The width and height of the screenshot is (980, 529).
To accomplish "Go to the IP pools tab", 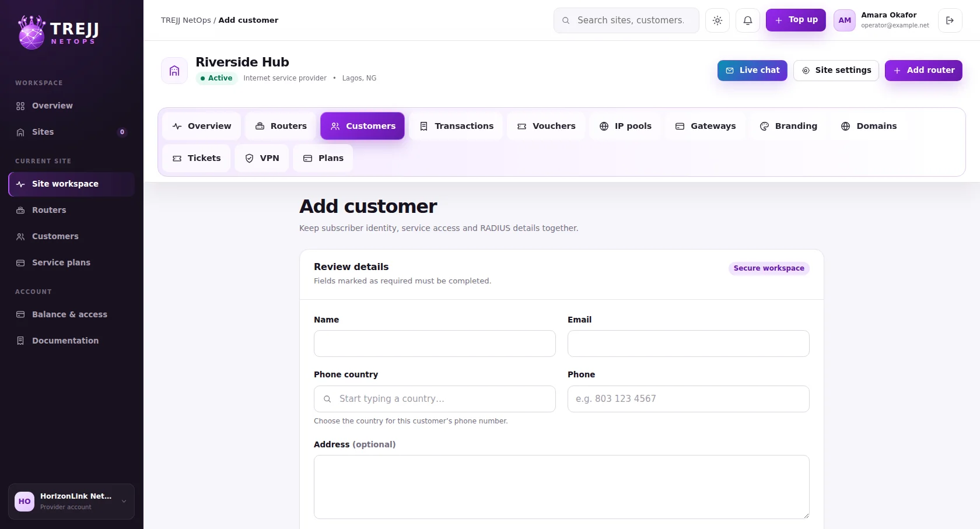I will pos(625,126).
